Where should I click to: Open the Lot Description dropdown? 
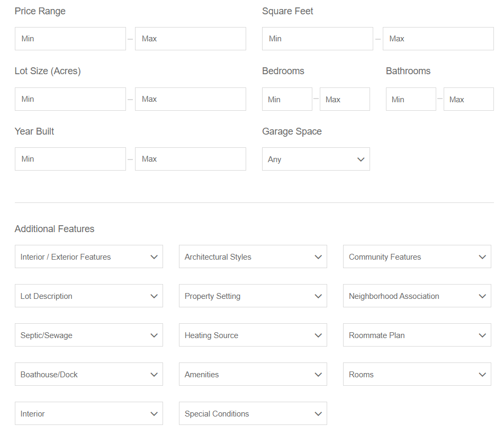pos(89,296)
